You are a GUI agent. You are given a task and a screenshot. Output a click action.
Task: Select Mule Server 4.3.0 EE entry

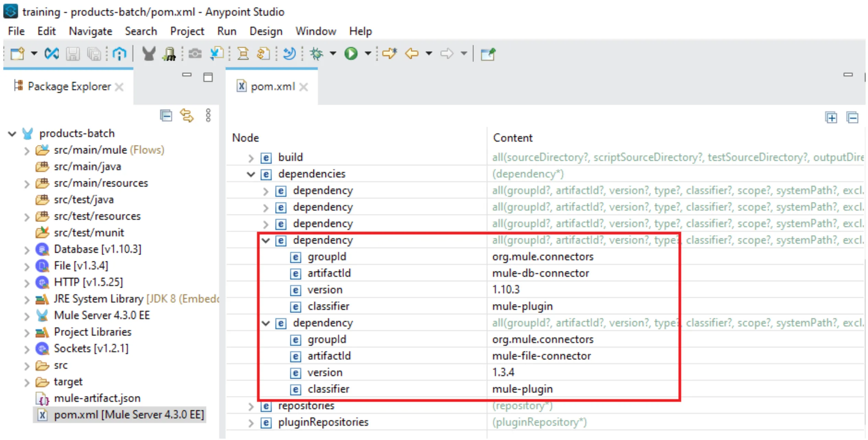point(102,315)
